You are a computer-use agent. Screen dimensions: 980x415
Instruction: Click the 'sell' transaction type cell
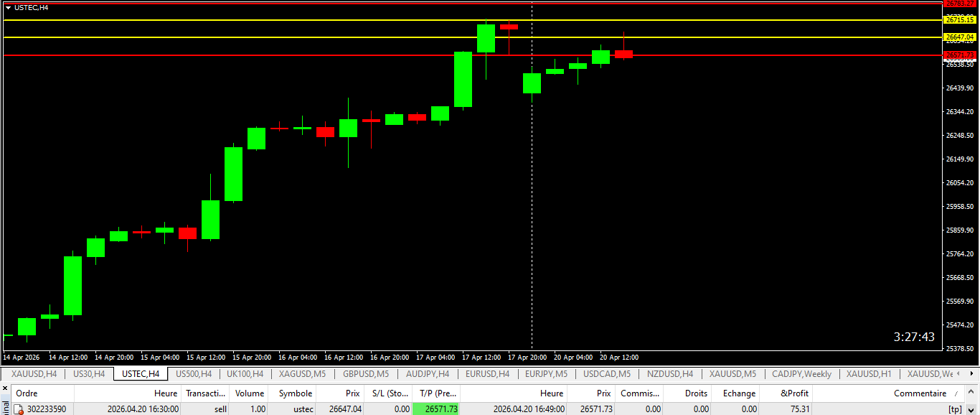coord(220,409)
